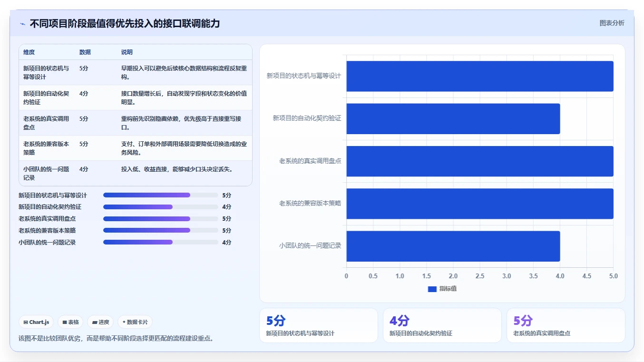This screenshot has height=362, width=644.
Task: Click the lightning icon beside the title
Action: click(x=22, y=24)
